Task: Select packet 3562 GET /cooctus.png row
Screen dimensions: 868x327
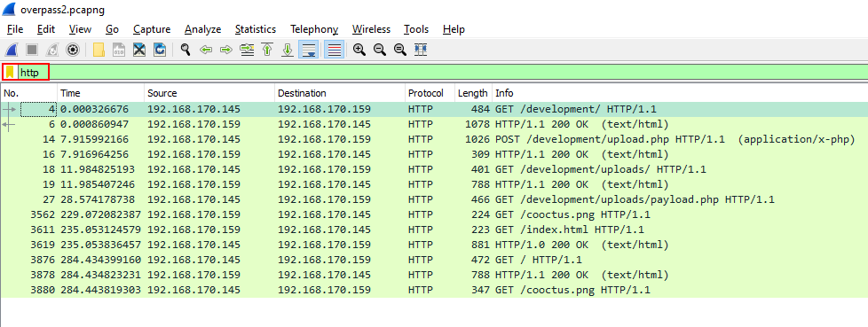Action: click(x=434, y=214)
